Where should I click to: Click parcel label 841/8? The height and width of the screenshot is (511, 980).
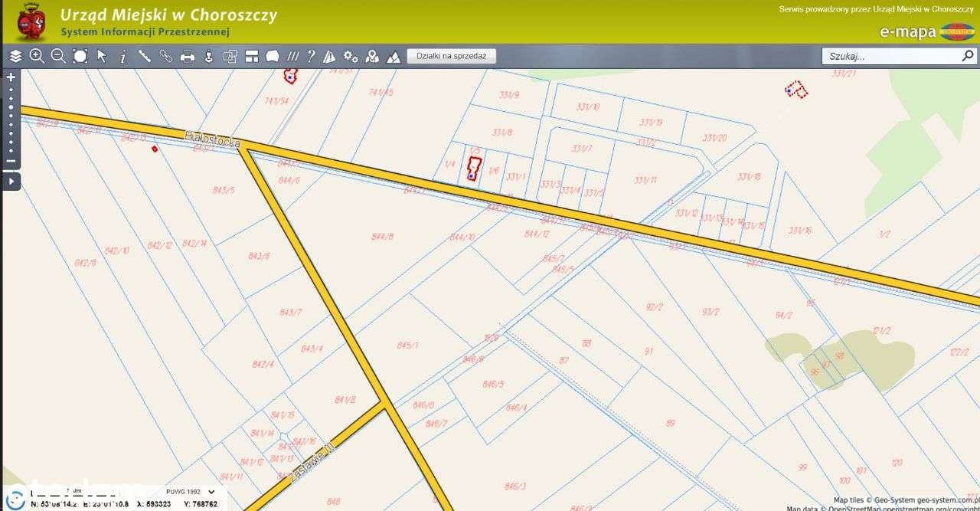345,400
